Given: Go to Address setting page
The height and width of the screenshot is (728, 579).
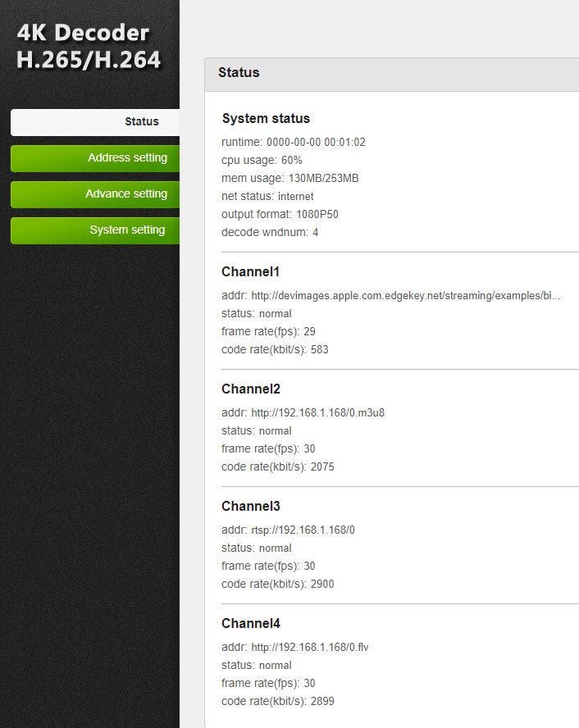Looking at the screenshot, I should [95, 158].
